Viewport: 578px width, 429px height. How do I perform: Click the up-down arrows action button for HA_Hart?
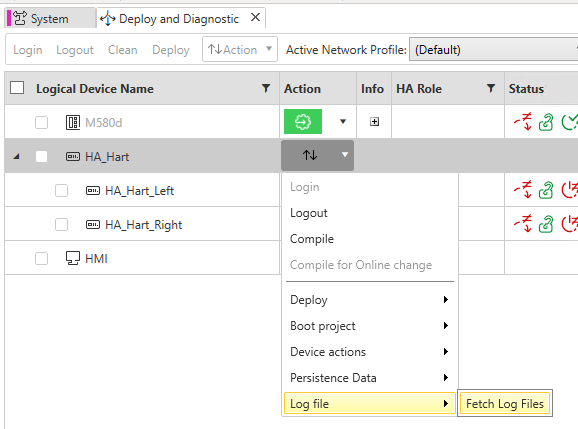(x=310, y=155)
